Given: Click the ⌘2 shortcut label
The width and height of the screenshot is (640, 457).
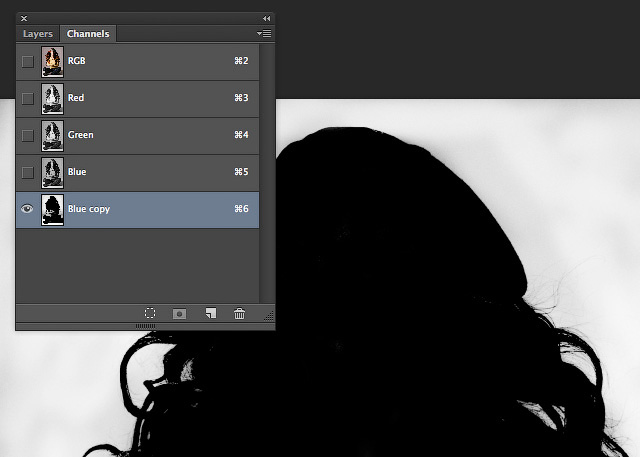Looking at the screenshot, I should tap(241, 61).
